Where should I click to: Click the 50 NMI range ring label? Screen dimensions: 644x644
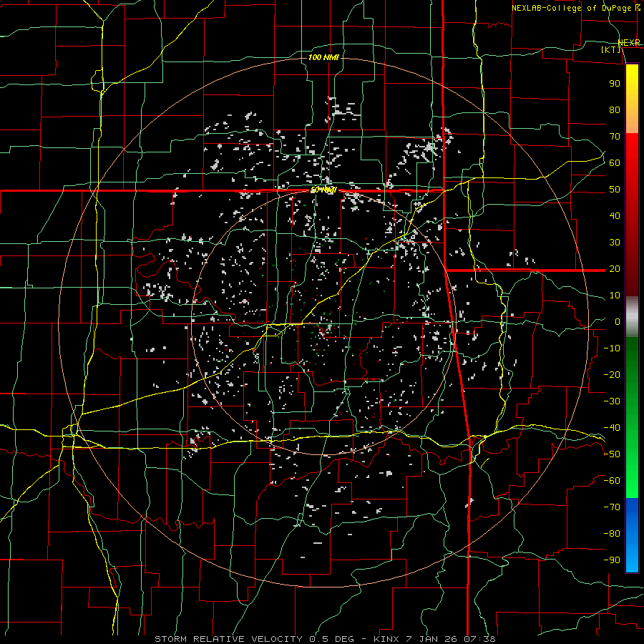pyautogui.click(x=323, y=190)
